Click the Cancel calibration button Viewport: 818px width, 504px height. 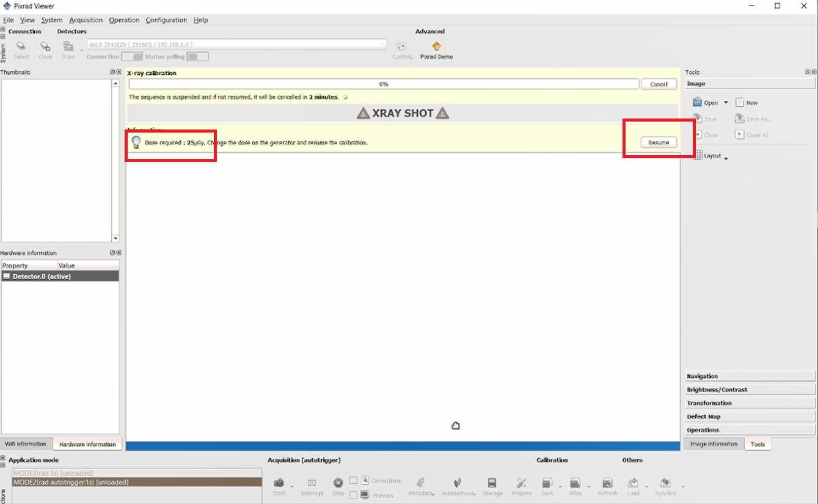659,84
